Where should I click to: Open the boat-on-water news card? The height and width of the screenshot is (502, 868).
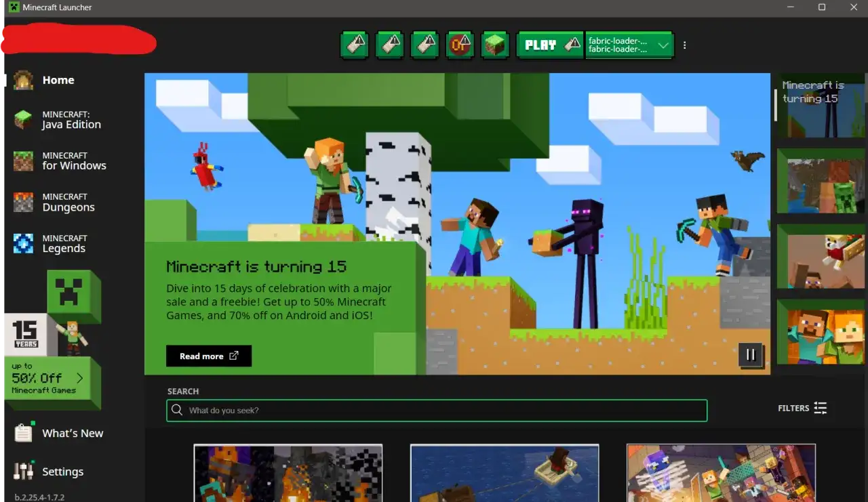click(x=505, y=473)
